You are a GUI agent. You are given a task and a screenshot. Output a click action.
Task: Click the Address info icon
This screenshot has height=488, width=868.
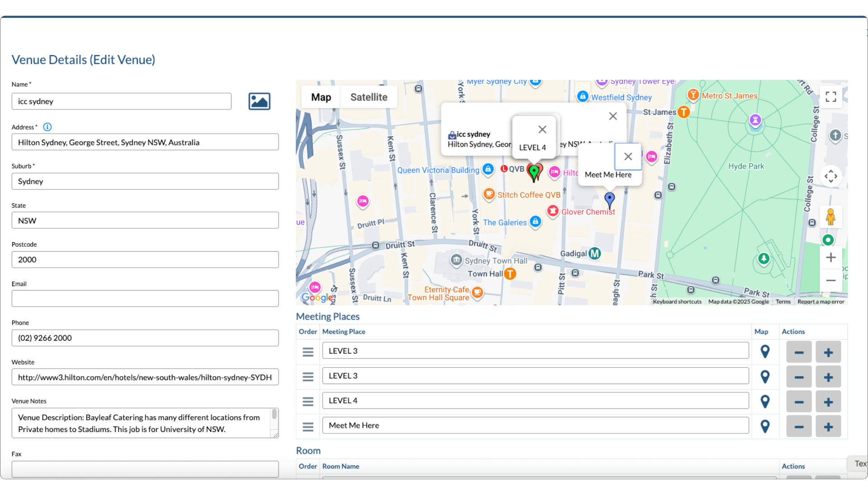coord(47,127)
